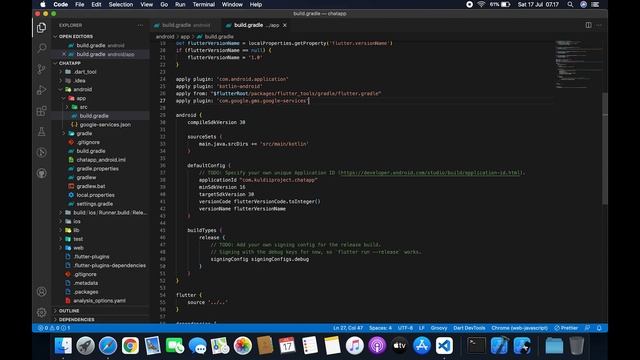Open Spotlight search in menu bar
This screenshot has width=640, height=360.
(570, 4)
